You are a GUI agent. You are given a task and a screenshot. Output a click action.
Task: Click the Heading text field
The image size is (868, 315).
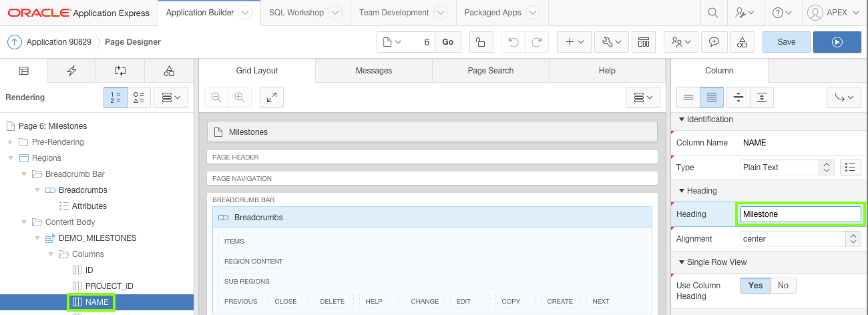coord(800,214)
